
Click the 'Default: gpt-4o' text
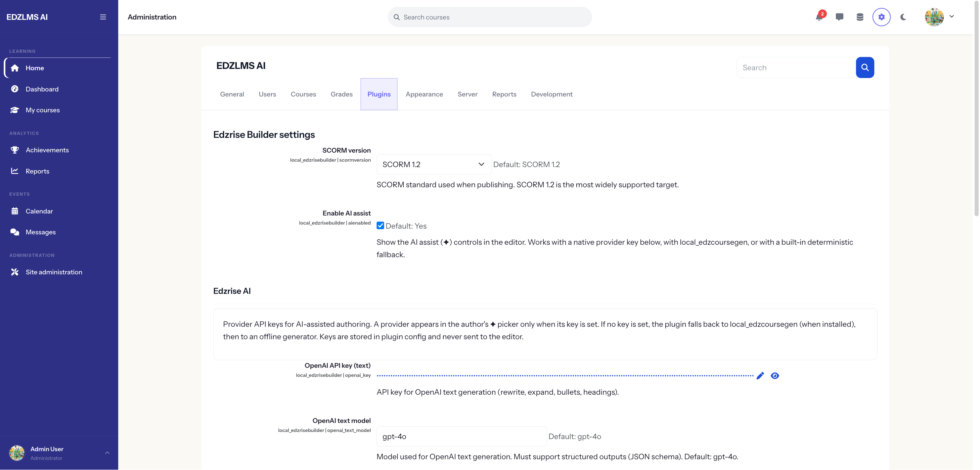(574, 436)
